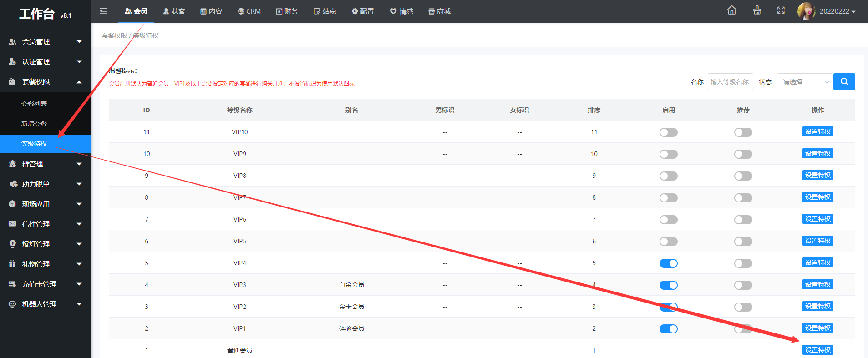The width and height of the screenshot is (868, 358).
Task: Turn on 推荐 switch for VIP2
Action: pos(743,307)
